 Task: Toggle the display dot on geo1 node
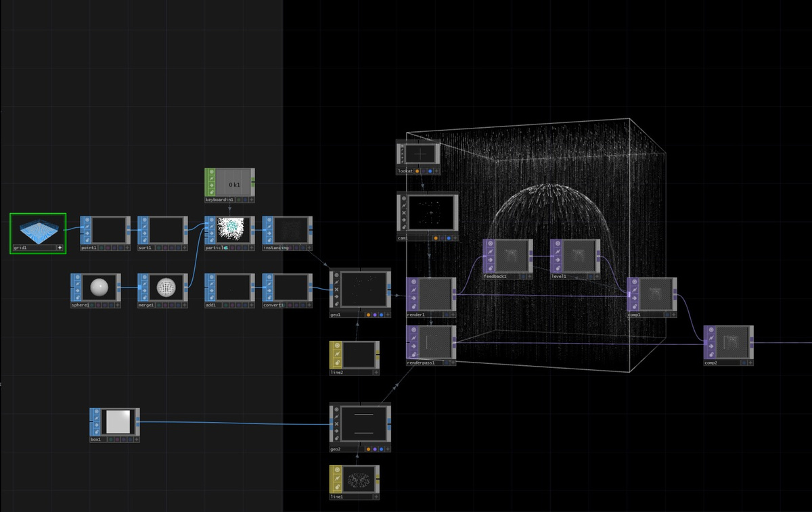coord(381,315)
